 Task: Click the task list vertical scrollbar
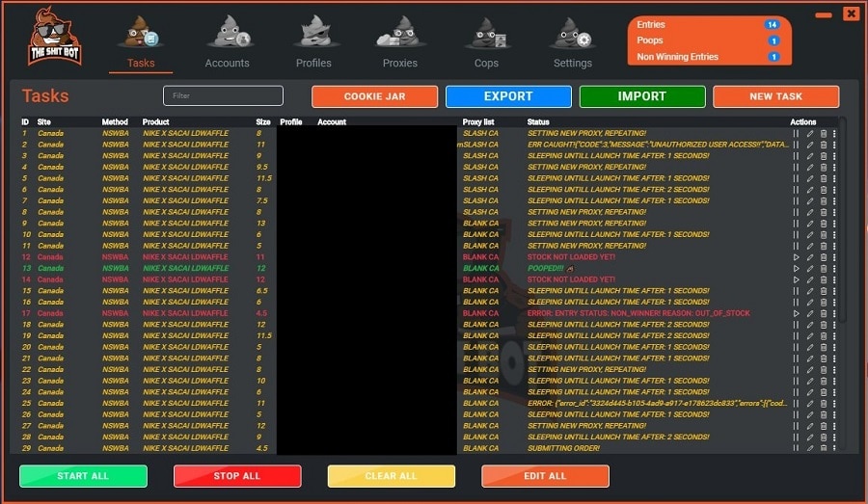pos(843,219)
